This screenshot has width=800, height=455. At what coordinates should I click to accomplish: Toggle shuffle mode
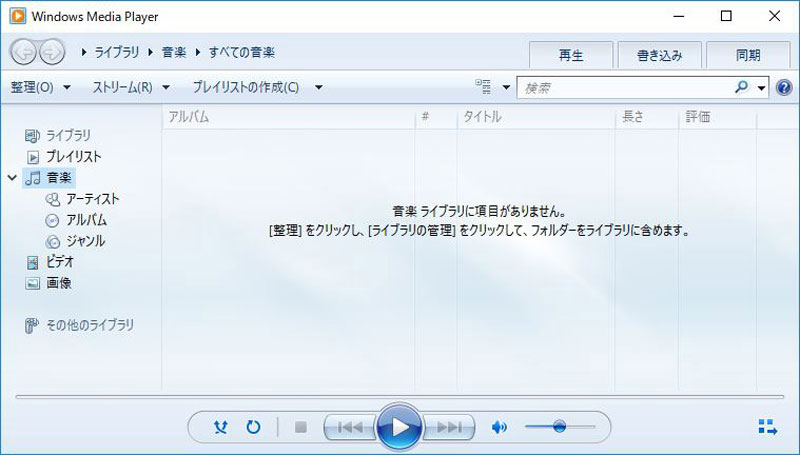(x=220, y=427)
